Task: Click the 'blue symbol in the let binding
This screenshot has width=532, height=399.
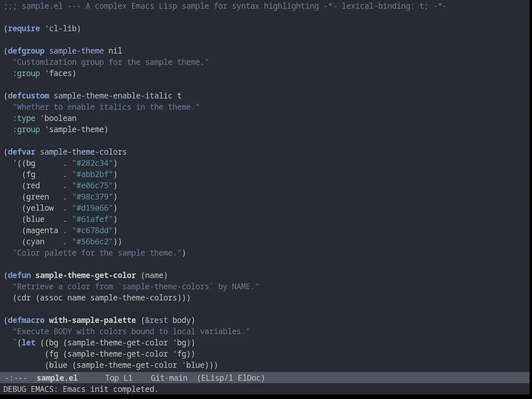Action: coord(193,365)
